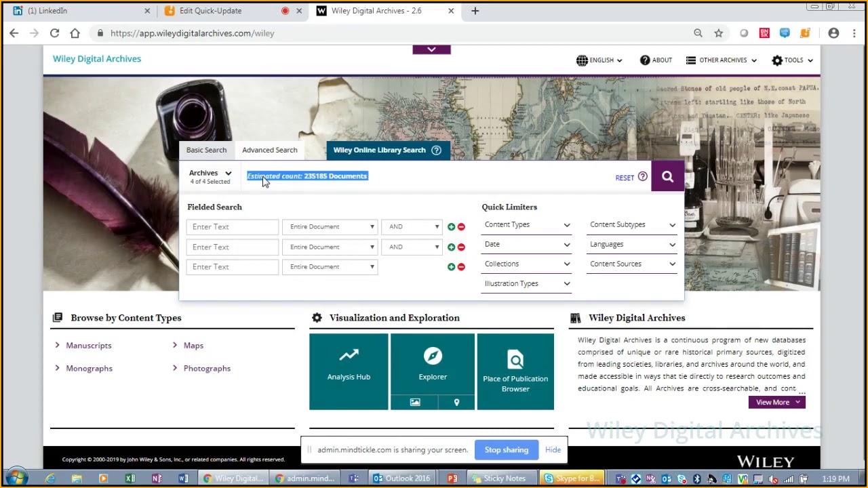The height and width of the screenshot is (488, 868).
Task: Open the third row's Entire Document dropdown
Action: pos(330,267)
